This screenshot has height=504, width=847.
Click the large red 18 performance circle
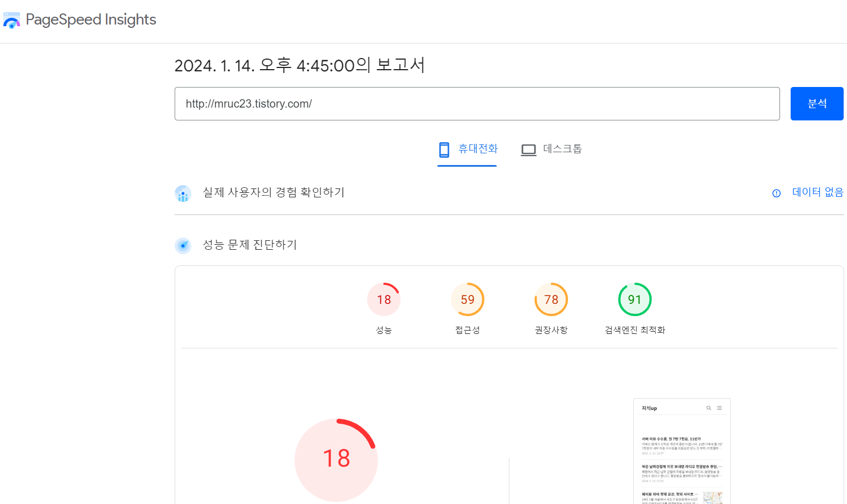click(x=336, y=459)
